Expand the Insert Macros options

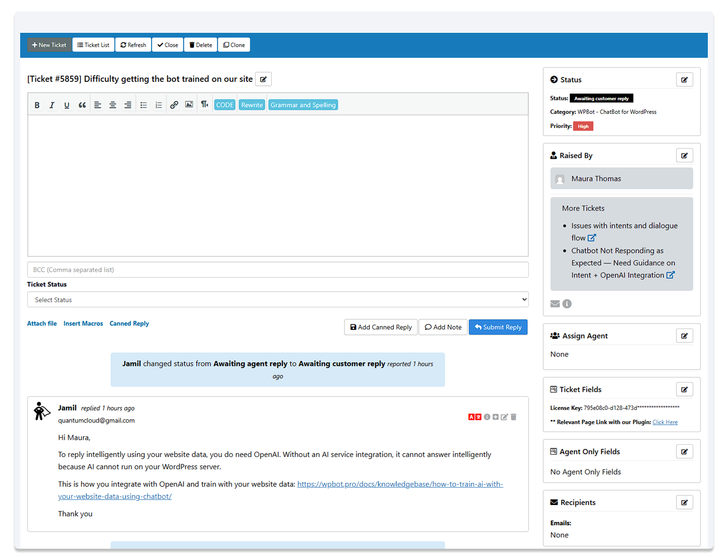pos(83,323)
